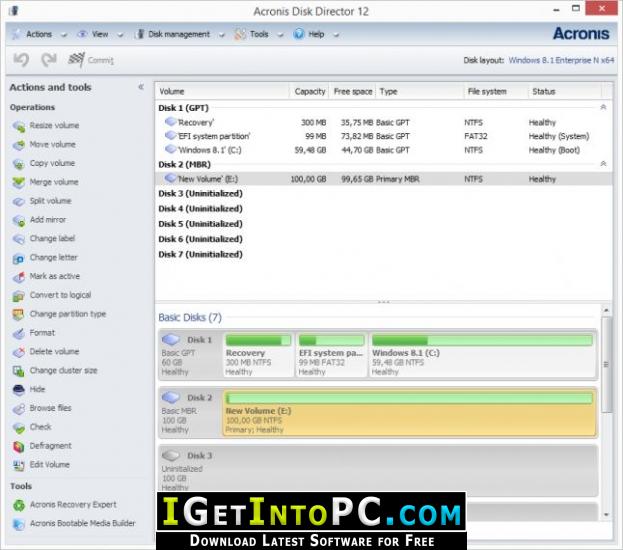Click the Browse files link text
Viewport: 623px width, 550px height.
click(50, 408)
